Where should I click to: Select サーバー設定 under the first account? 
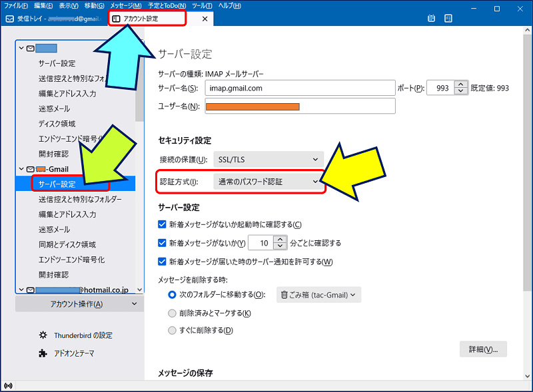(x=57, y=63)
